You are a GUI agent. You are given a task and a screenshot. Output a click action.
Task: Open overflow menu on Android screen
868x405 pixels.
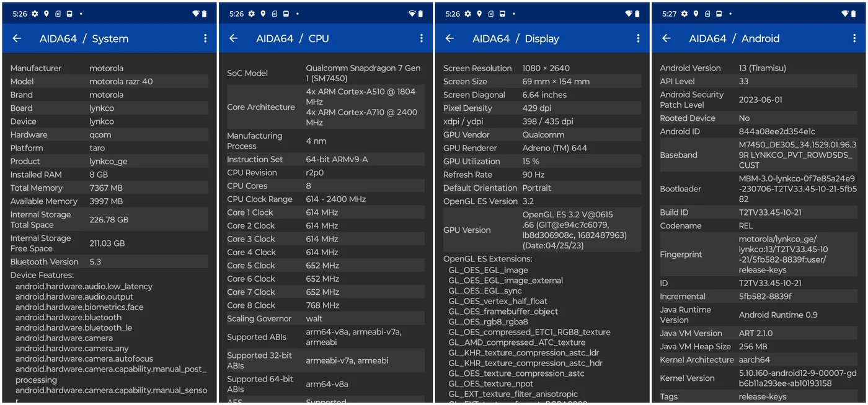854,38
